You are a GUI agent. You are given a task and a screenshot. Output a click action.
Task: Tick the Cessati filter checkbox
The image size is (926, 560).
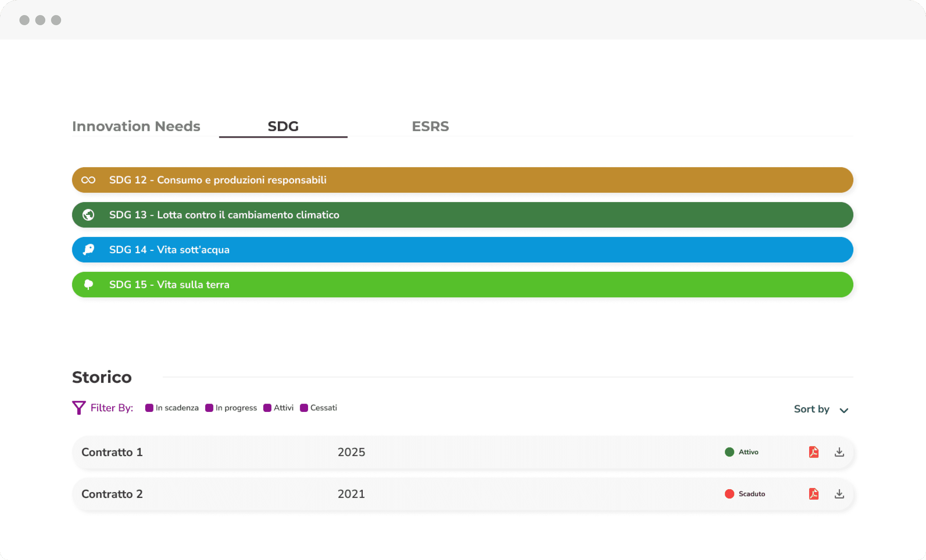[x=304, y=408]
